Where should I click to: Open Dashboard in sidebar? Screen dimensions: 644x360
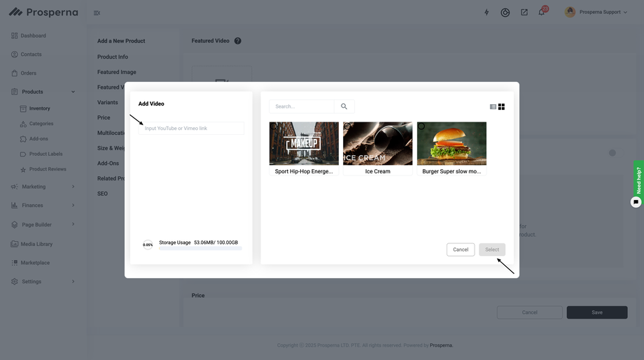click(28, 36)
